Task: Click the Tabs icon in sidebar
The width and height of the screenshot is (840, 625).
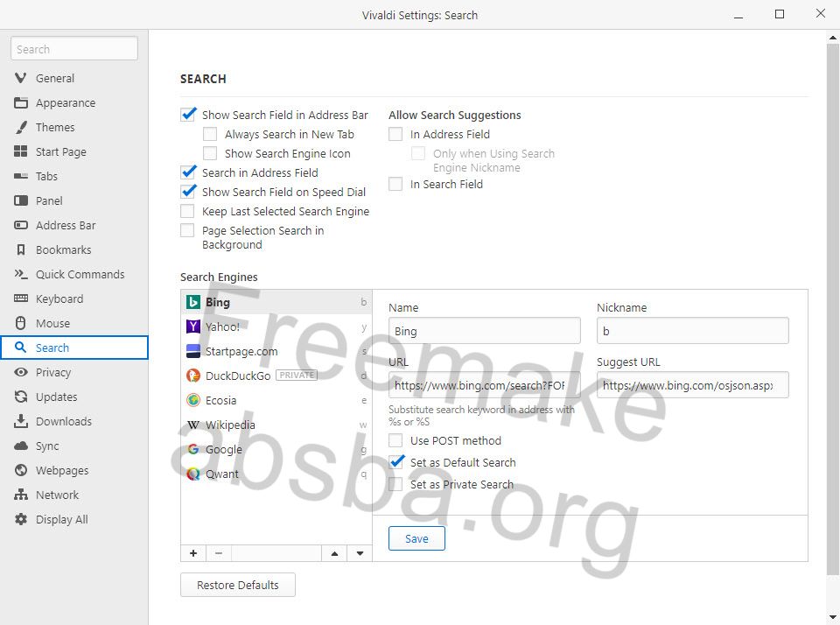Action: 20,176
